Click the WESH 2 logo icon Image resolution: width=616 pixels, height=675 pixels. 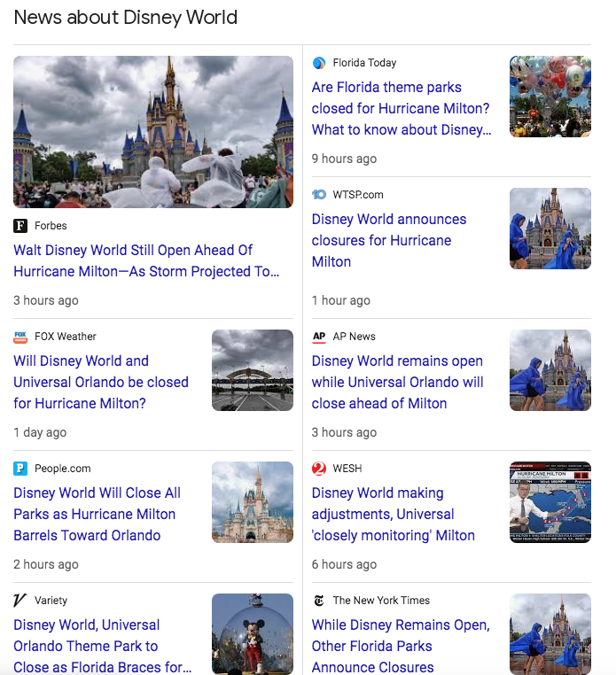(x=319, y=469)
